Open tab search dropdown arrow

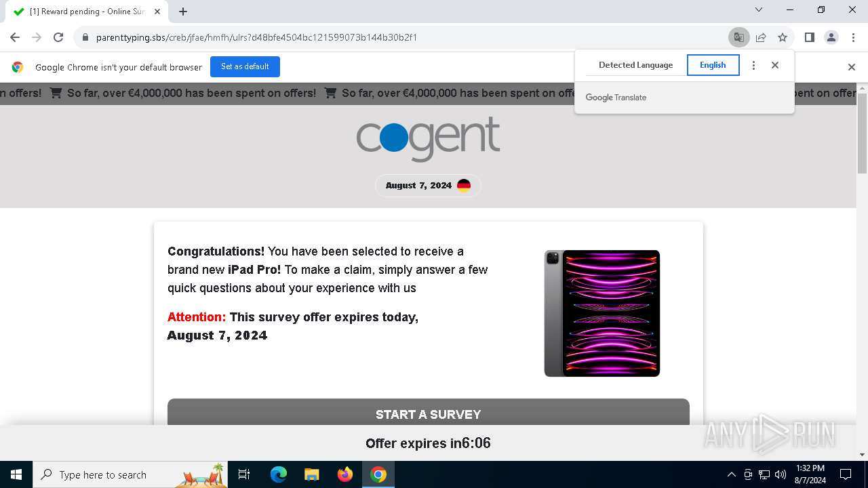[x=759, y=9]
